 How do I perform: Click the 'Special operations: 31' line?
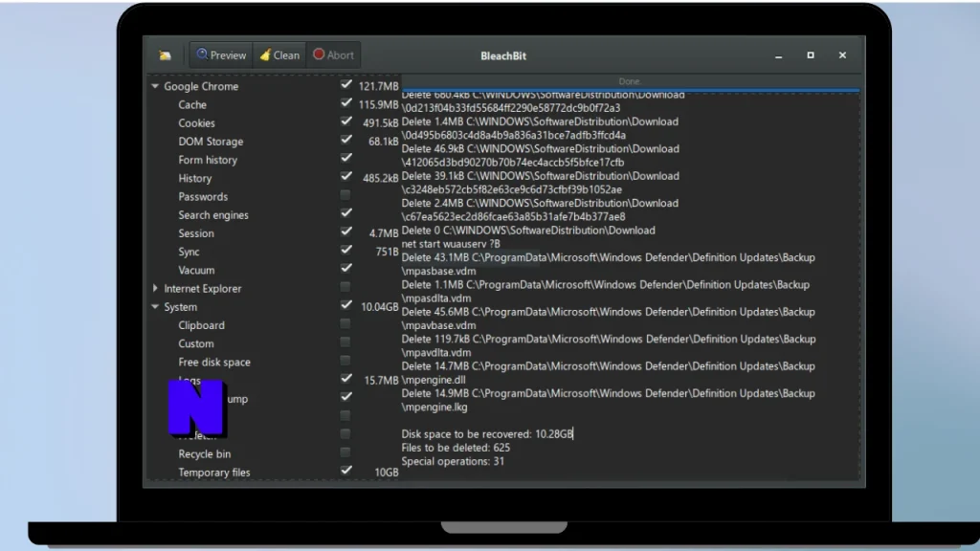[453, 461]
